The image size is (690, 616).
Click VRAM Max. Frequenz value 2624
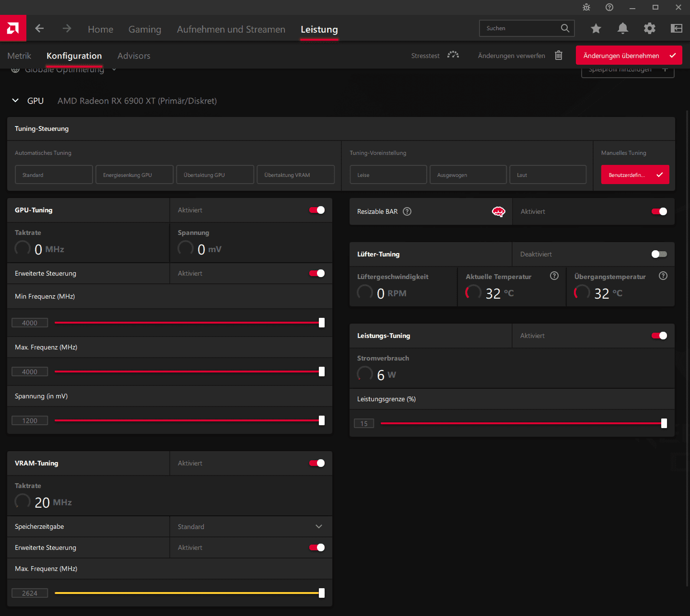pyautogui.click(x=30, y=593)
